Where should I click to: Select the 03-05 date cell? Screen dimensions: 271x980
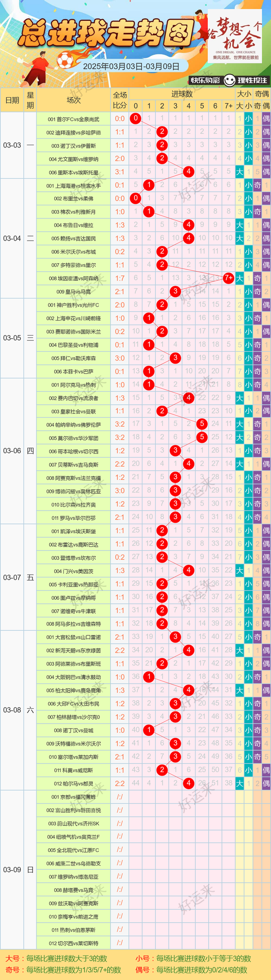pos(12,338)
